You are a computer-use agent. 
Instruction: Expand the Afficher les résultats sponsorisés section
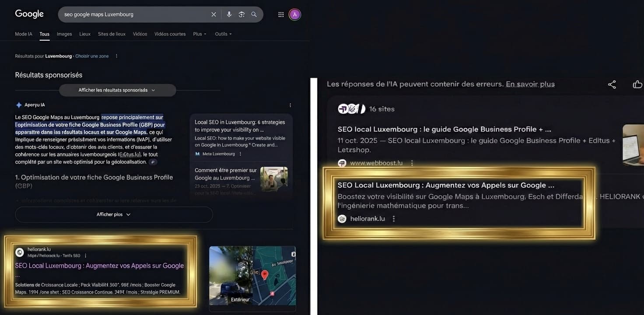(117, 90)
